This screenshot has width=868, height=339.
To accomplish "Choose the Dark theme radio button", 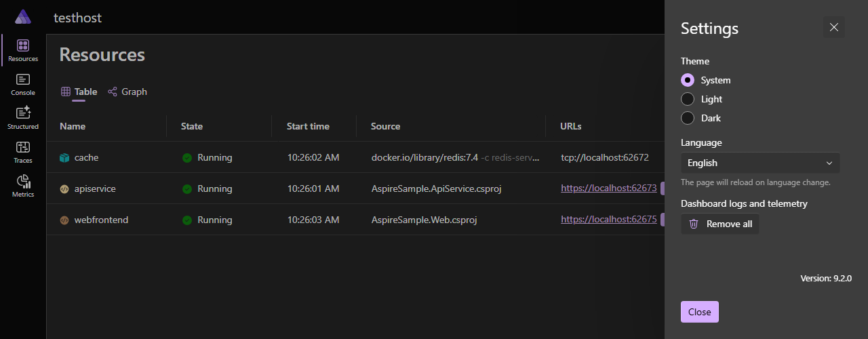I will pyautogui.click(x=688, y=118).
